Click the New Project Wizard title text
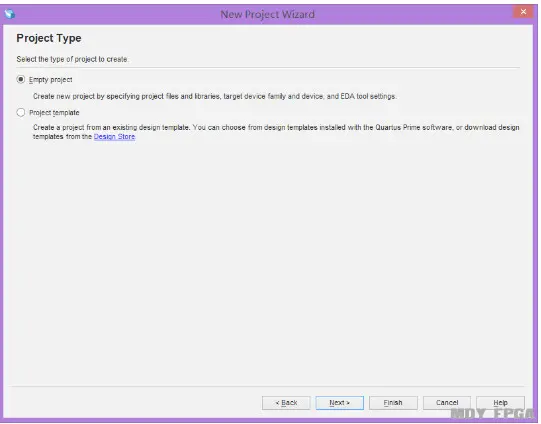This screenshot has height=424, width=541. (x=267, y=14)
